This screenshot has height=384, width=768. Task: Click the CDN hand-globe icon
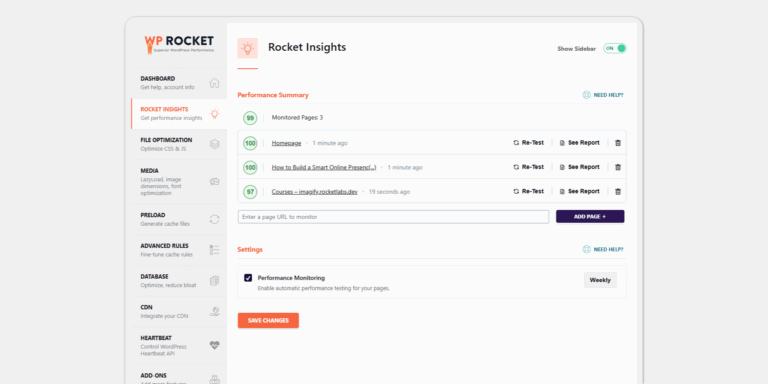(x=215, y=312)
